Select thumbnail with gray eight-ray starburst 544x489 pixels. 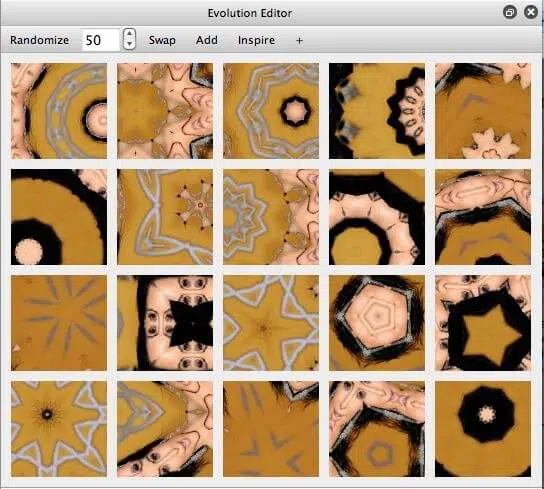click(x=59, y=323)
